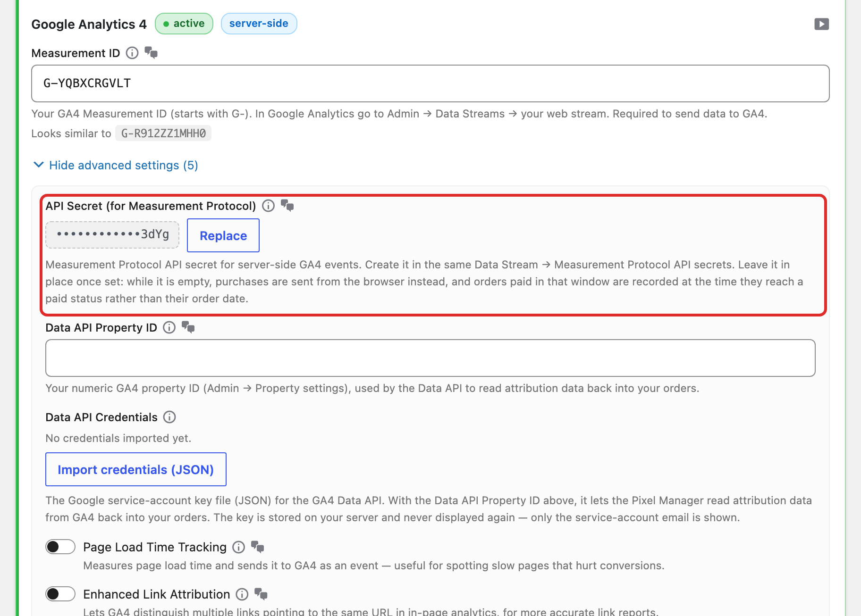Click the Data API Credentials label

pyautogui.click(x=101, y=417)
